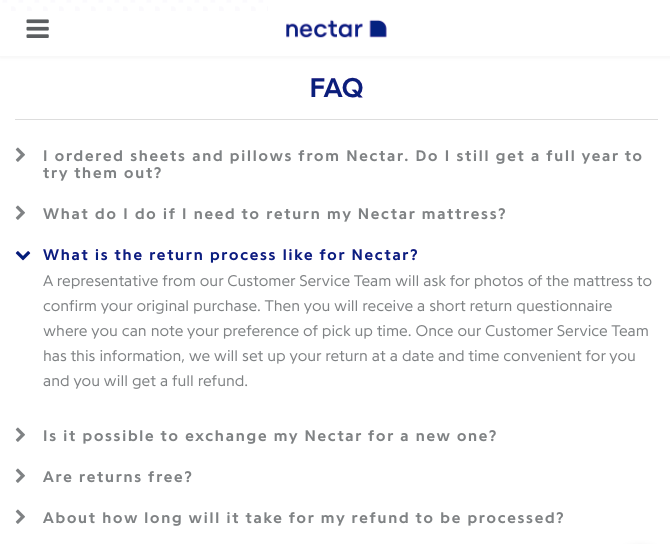
Task: Open 'Is it possible to exchange my Nectar' question
Action: [270, 436]
